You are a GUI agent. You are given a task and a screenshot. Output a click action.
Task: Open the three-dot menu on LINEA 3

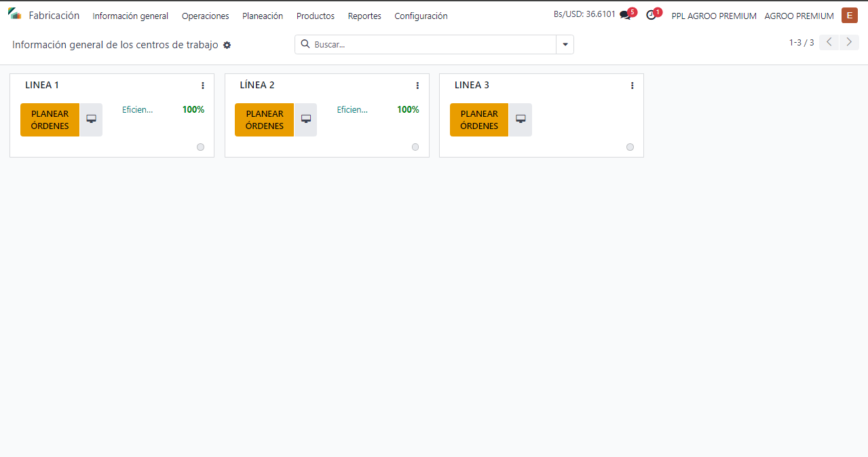pos(632,86)
